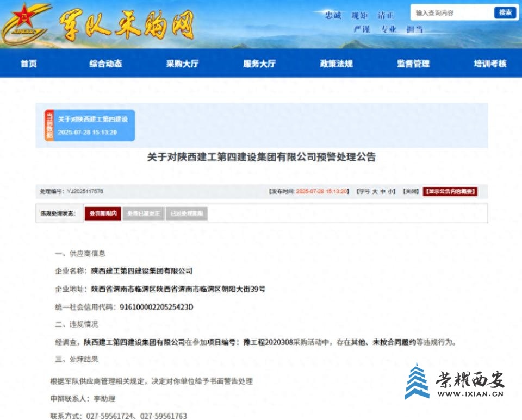Click the slogan word 担当 in header

(x=414, y=29)
